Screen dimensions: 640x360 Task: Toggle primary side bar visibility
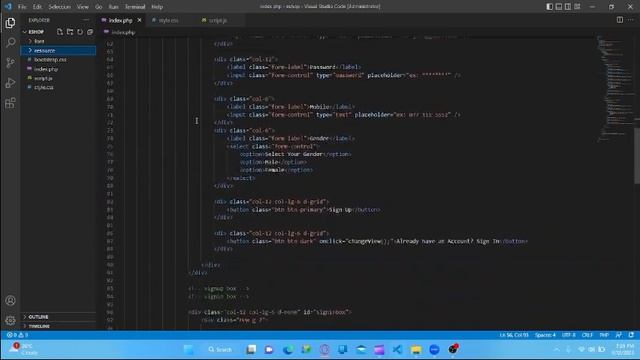click(550, 7)
